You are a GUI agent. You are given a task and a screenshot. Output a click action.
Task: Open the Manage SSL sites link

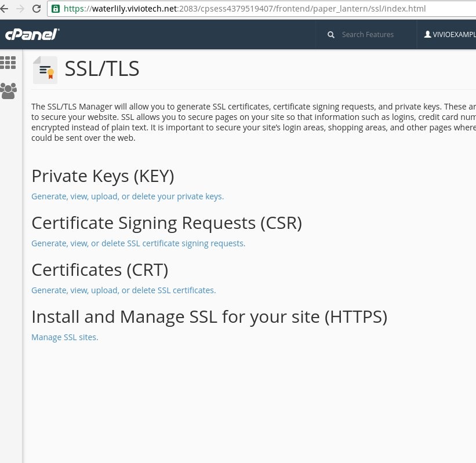click(65, 337)
